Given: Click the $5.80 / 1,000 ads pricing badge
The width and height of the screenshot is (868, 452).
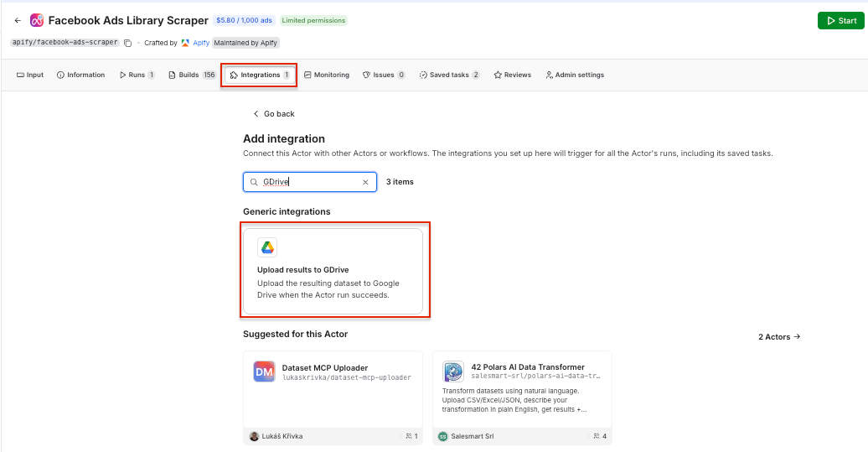Looking at the screenshot, I should (x=244, y=20).
